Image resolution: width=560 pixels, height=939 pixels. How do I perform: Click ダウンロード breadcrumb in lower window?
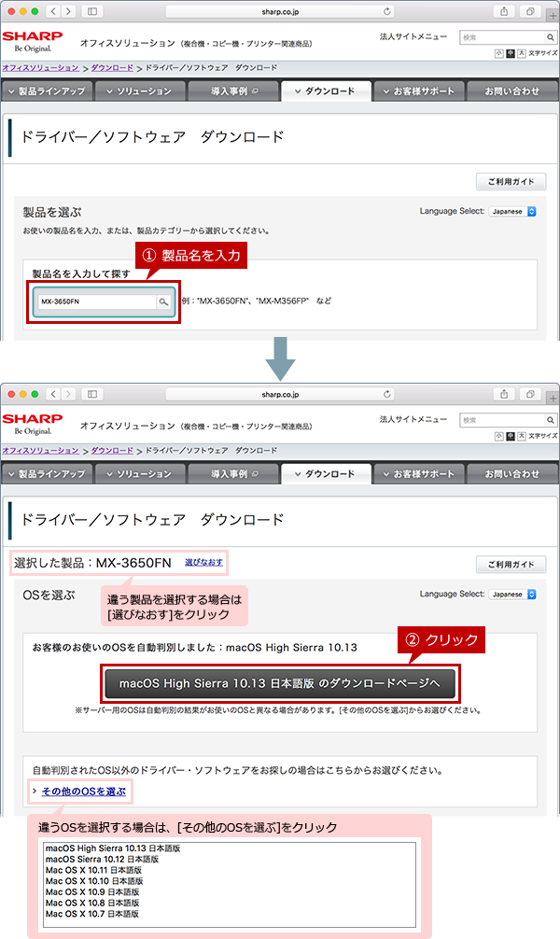pos(112,450)
